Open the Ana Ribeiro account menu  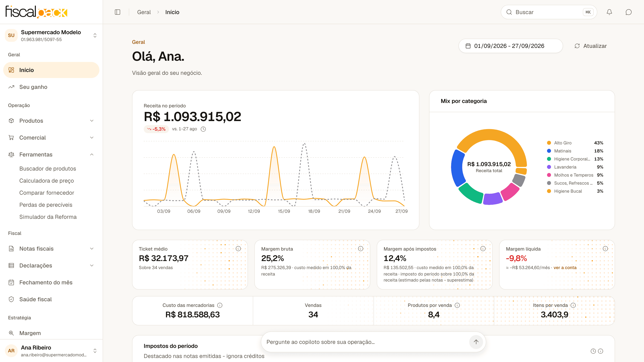click(51, 351)
